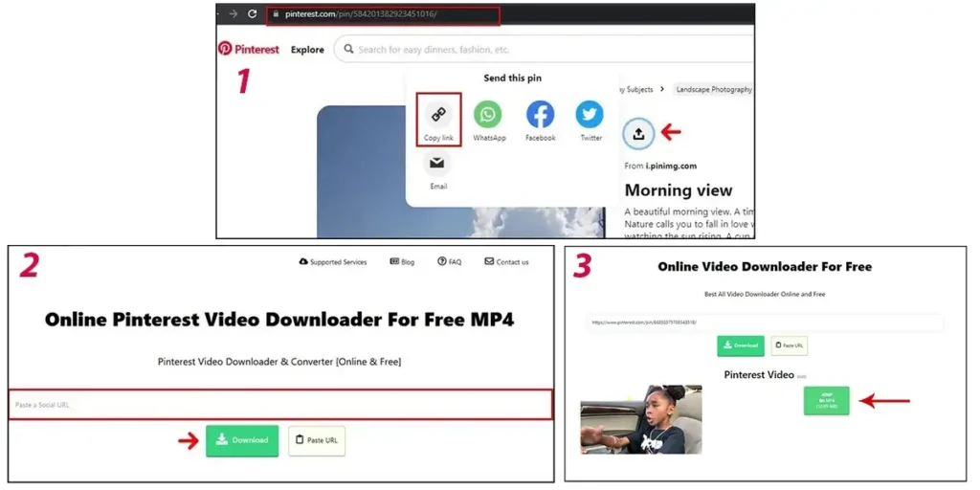Click the padlock icon in the address bar

tap(275, 13)
